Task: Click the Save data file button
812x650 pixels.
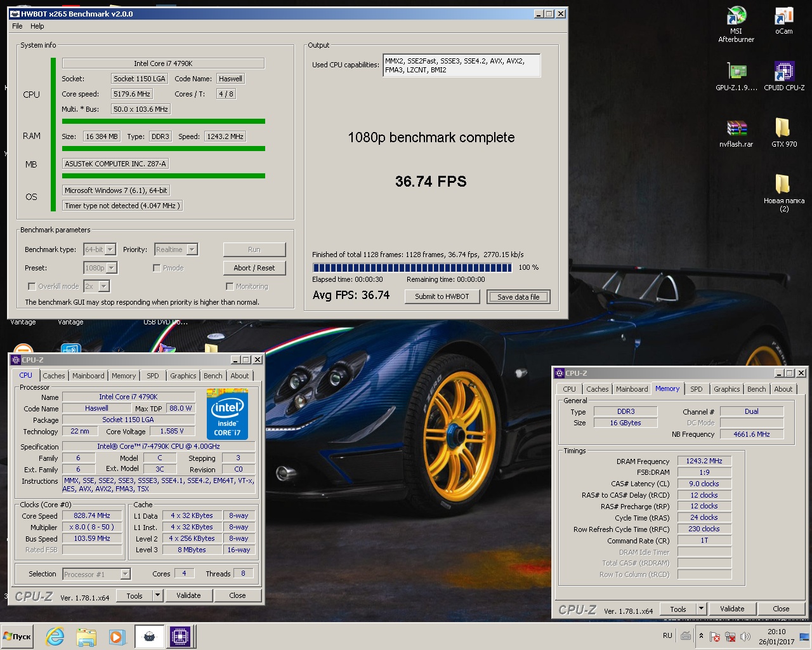Action: pyautogui.click(x=518, y=296)
